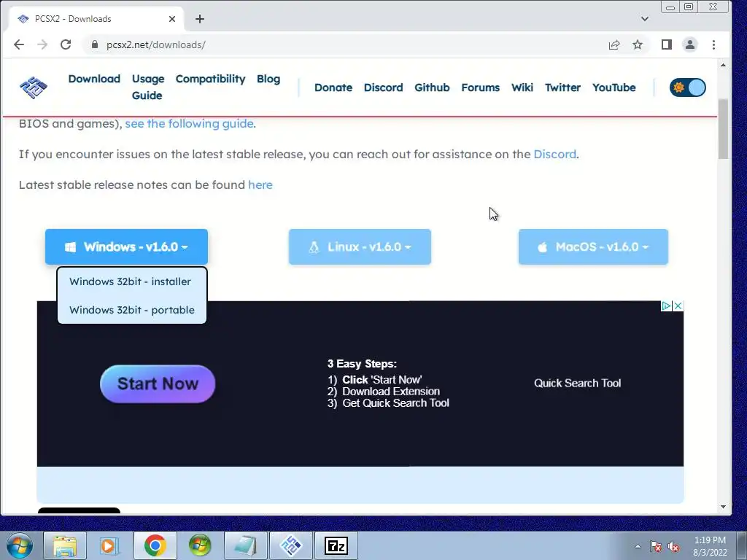
Task: Open the Twitter link
Action: tap(562, 87)
